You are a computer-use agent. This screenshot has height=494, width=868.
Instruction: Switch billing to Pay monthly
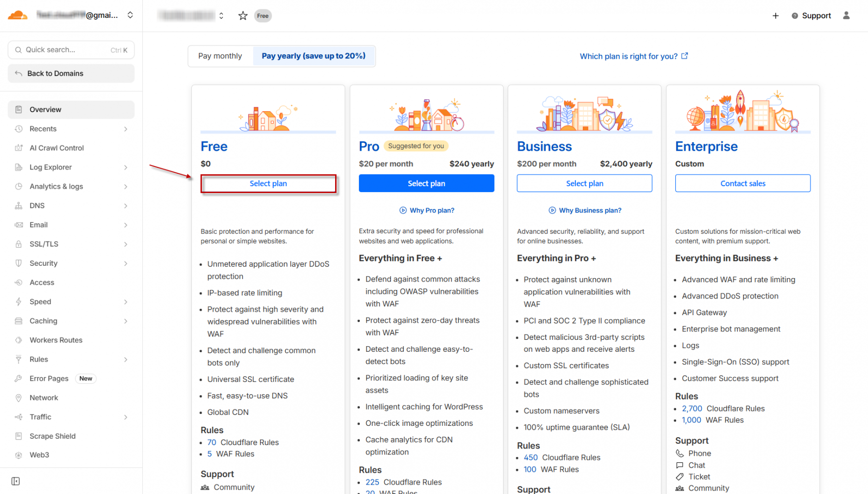tap(220, 56)
